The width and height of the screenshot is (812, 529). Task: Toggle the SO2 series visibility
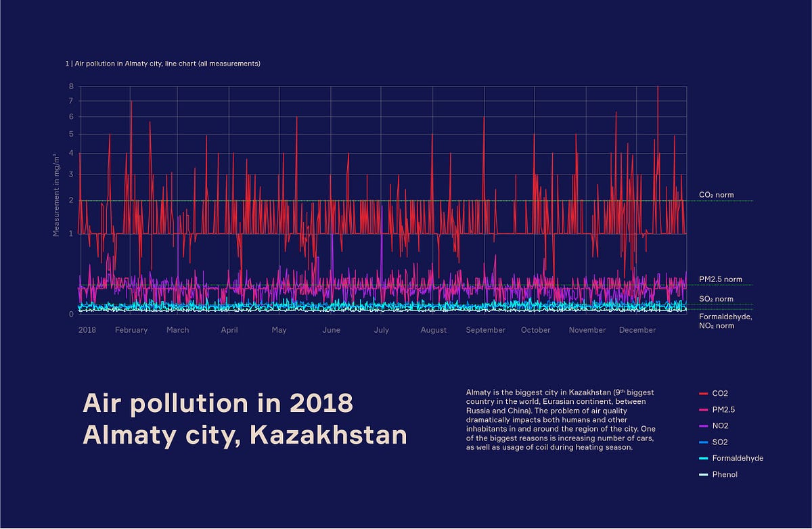pyautogui.click(x=719, y=442)
